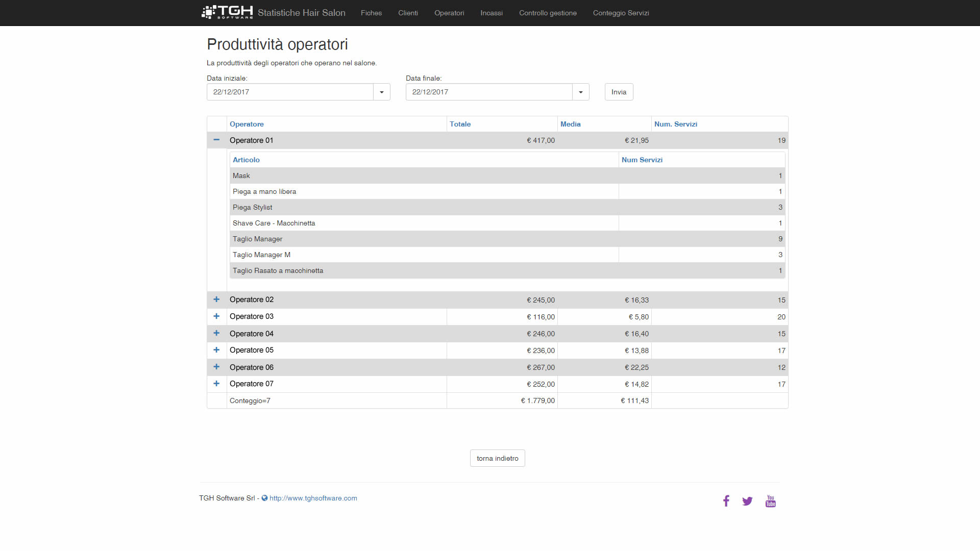Open the Controllo gestione menu
The image size is (980, 551).
tap(548, 13)
